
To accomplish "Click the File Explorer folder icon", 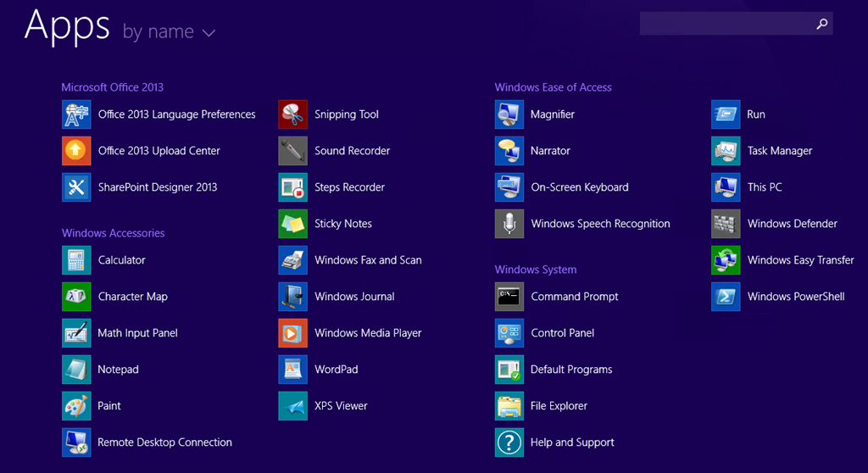I will coord(509,407).
